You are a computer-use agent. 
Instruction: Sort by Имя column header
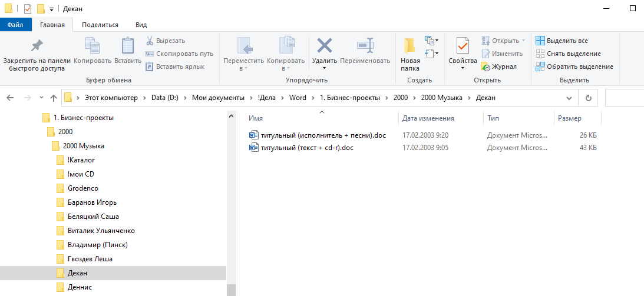coord(322,118)
